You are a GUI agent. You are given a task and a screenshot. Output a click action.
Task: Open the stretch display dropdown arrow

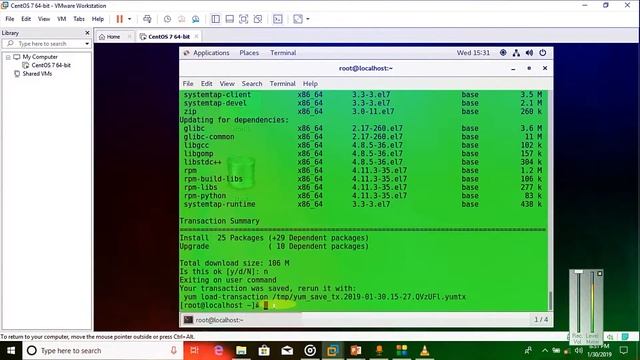pyautogui.click(x=308, y=19)
